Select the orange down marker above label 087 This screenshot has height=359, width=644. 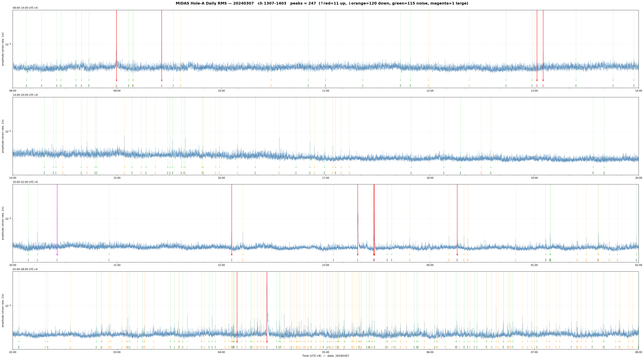click(515, 254)
